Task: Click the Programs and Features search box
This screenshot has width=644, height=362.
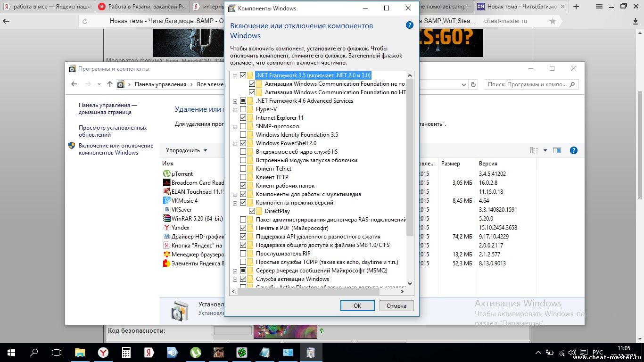Action: coord(527,84)
